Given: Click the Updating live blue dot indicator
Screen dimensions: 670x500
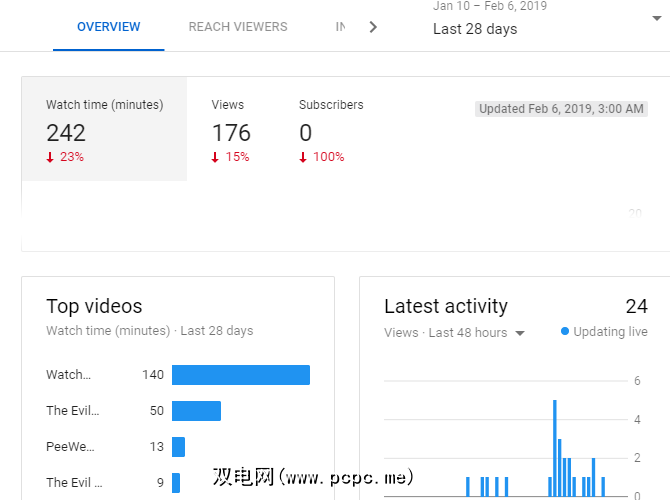Looking at the screenshot, I should (564, 331).
